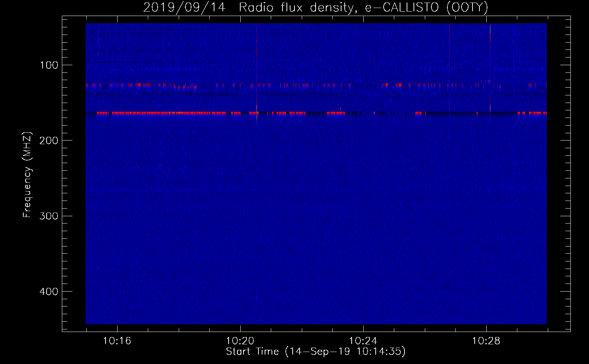Click the 400 frequency tick label
This screenshot has width=589, height=364.
coord(49,292)
